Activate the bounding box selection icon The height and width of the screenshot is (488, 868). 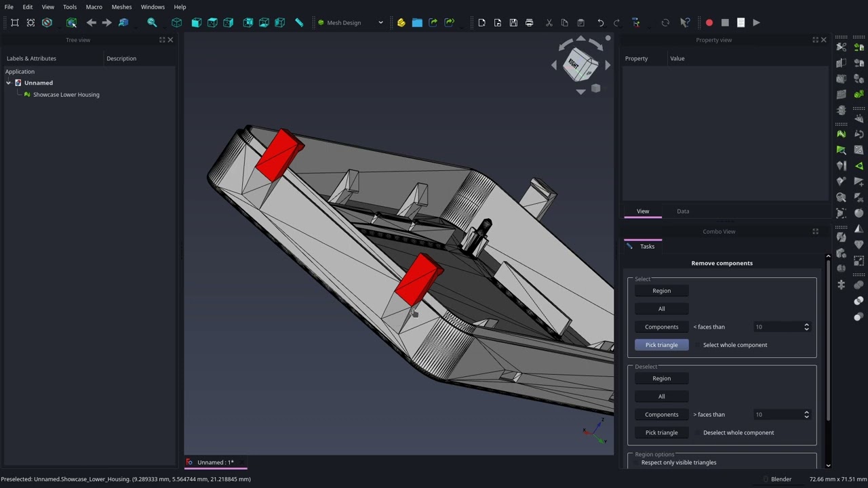click(x=71, y=22)
